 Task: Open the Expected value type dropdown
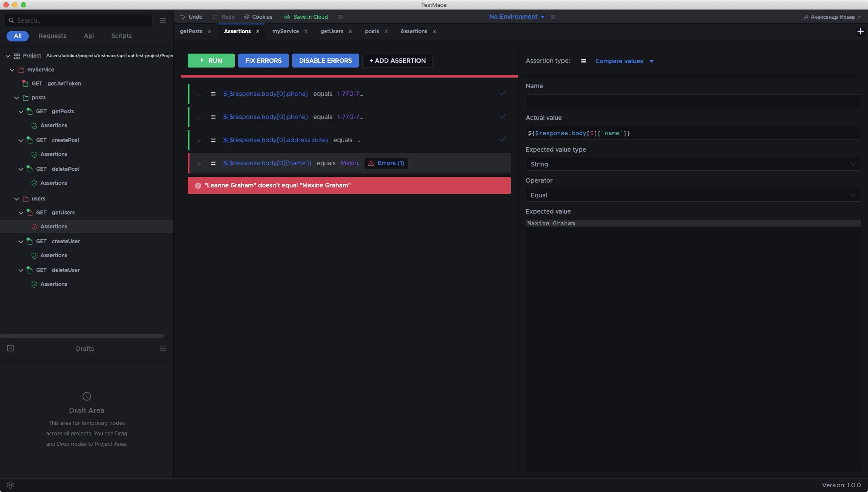692,164
